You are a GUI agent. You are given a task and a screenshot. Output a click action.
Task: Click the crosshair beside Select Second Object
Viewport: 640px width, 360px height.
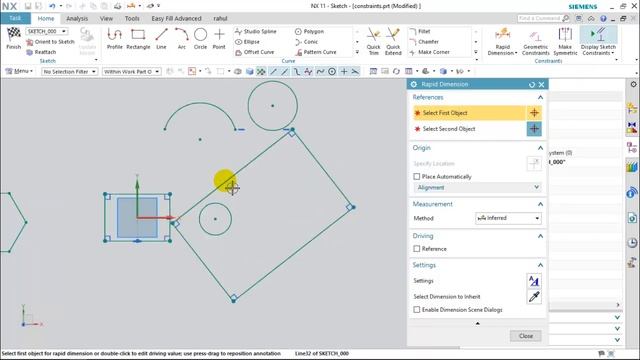click(x=534, y=129)
